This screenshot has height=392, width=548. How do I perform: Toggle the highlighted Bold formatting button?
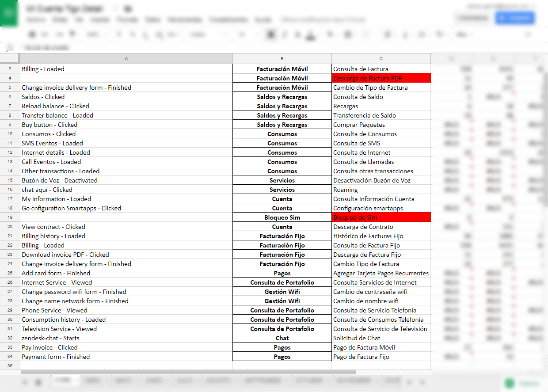tap(271, 34)
